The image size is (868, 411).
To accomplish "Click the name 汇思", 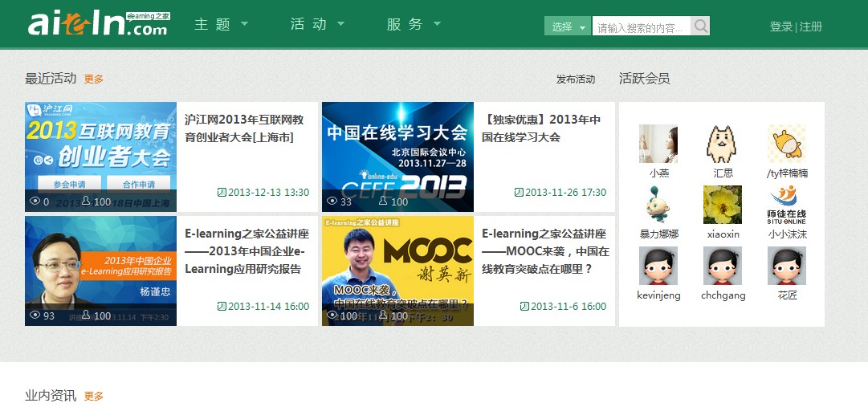I will (x=723, y=173).
